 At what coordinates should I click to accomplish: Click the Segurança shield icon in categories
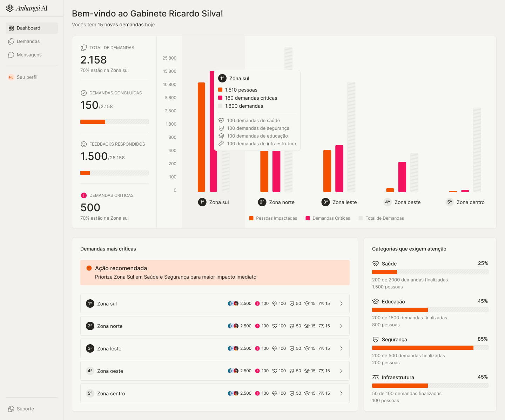coord(376,339)
